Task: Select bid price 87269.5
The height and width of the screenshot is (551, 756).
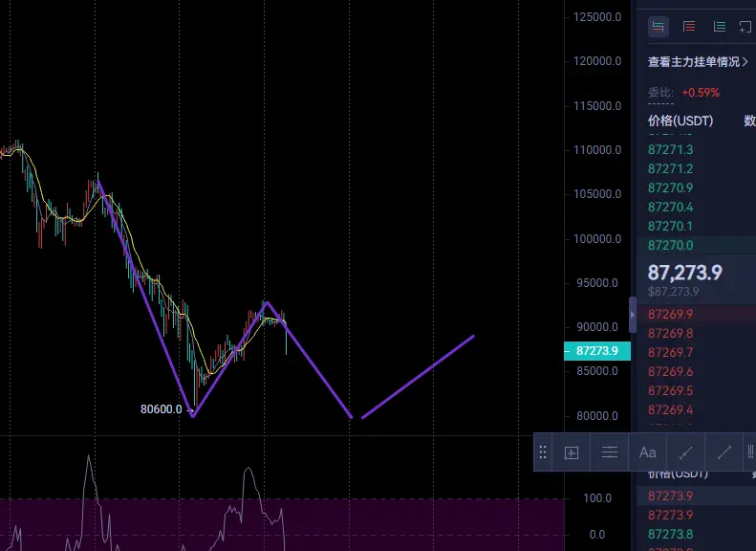Action: [x=670, y=390]
